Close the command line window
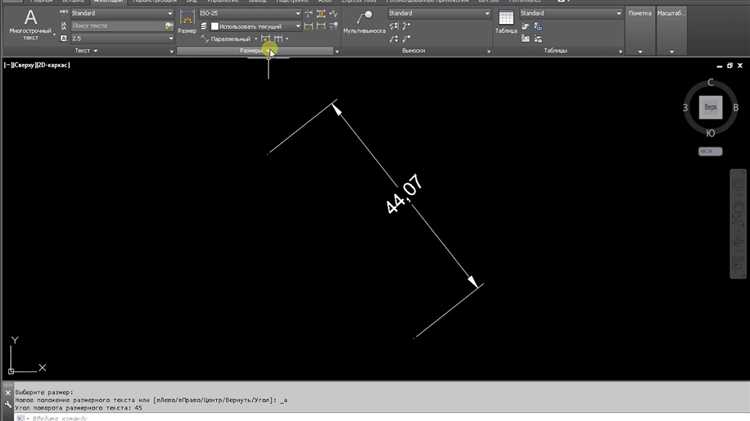The image size is (750, 421). (8, 393)
